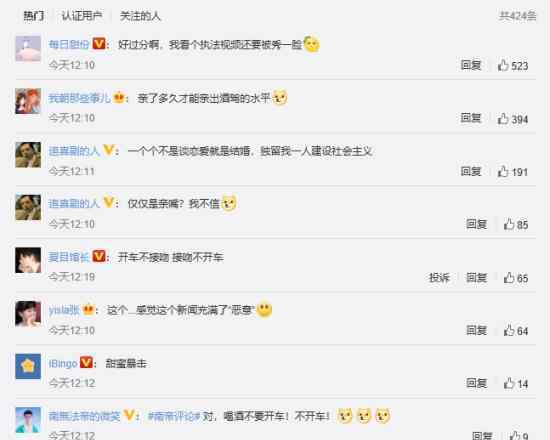Reply to the iBingo comment
550x440 pixels.
pos(476,383)
